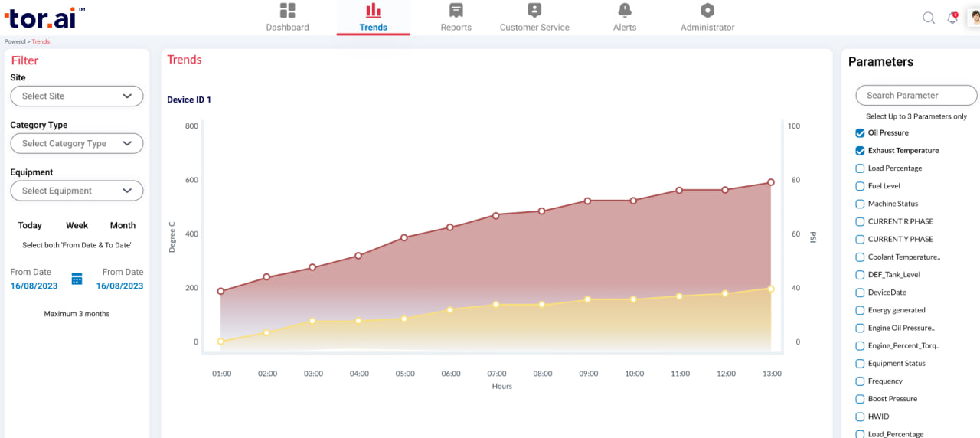Image resolution: width=980 pixels, height=438 pixels.
Task: Open the user profile avatar
Action: click(x=975, y=18)
